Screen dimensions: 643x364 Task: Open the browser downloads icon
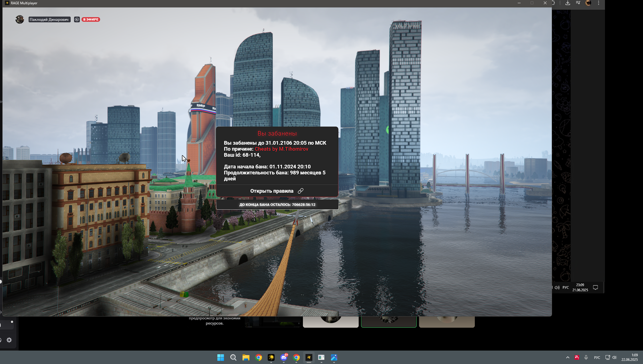[x=567, y=3]
